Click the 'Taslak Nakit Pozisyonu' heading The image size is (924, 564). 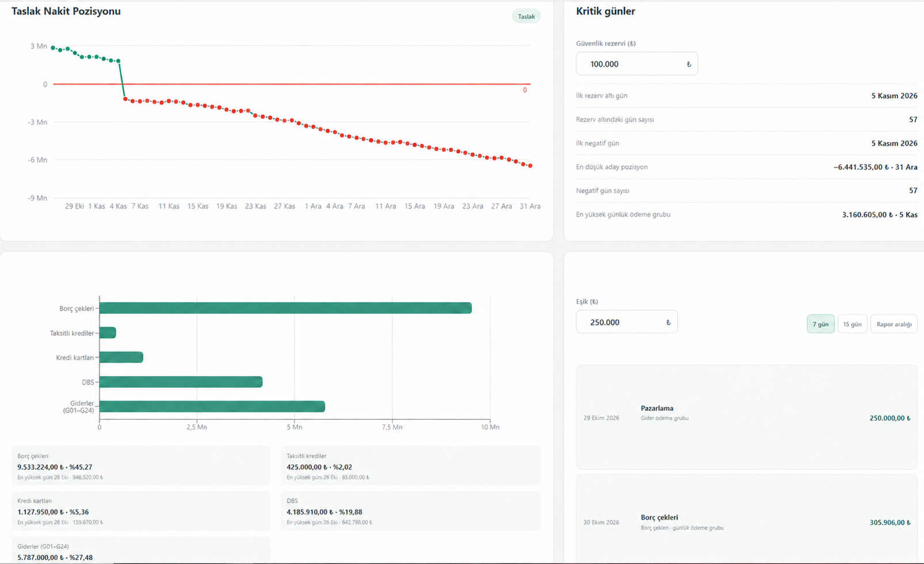[x=66, y=11]
